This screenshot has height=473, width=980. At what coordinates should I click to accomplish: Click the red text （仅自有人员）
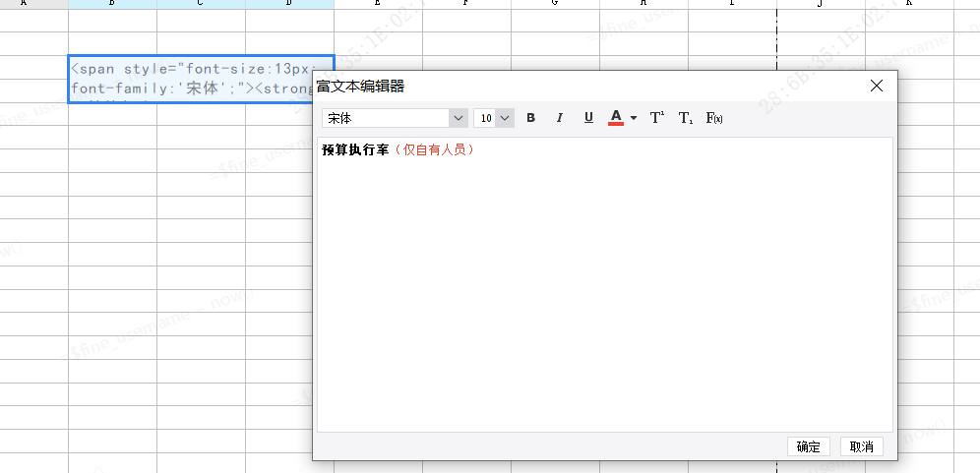pos(432,149)
